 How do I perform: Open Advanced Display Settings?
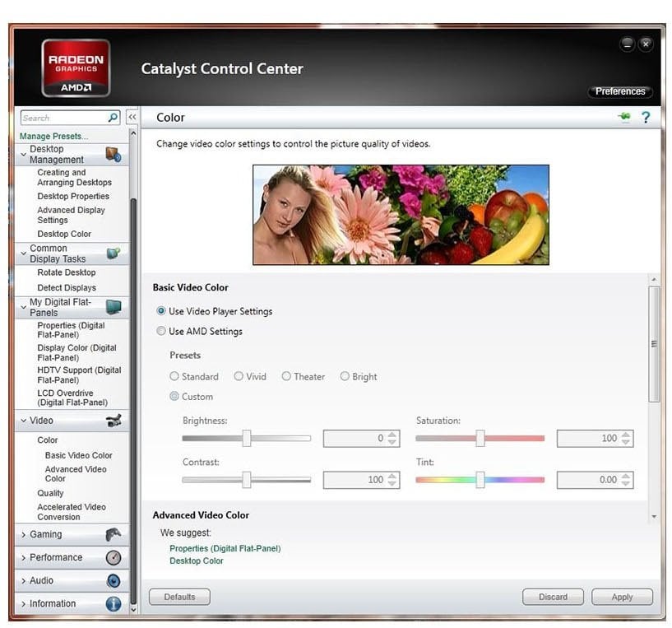pos(71,215)
